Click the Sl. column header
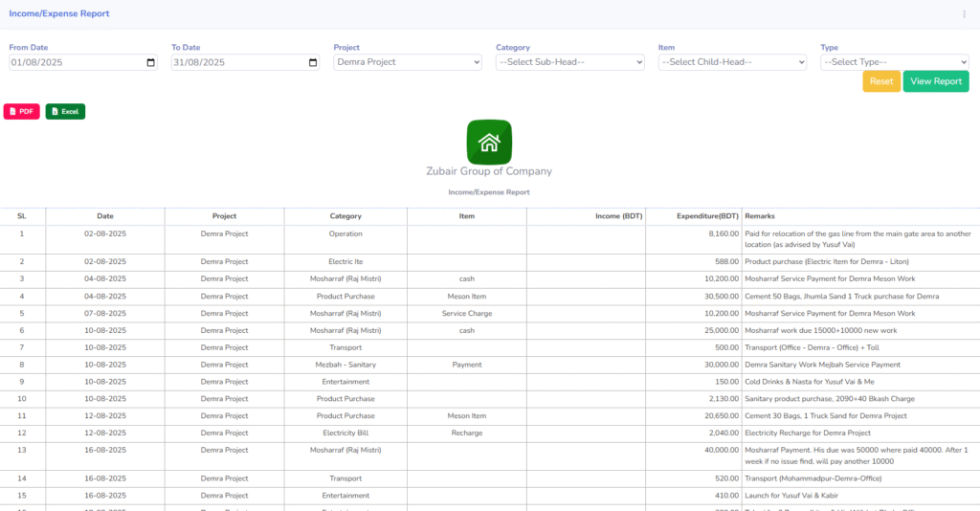This screenshot has height=511, width=980. (x=22, y=216)
